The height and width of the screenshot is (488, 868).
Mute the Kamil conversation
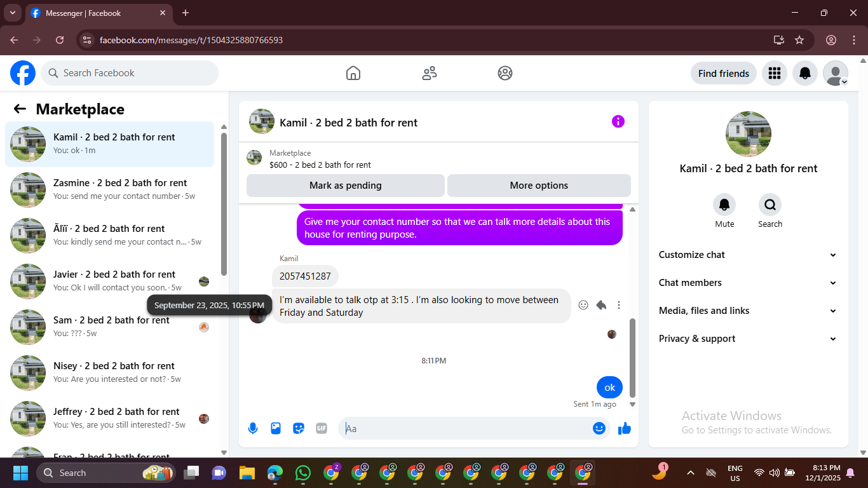tap(724, 205)
